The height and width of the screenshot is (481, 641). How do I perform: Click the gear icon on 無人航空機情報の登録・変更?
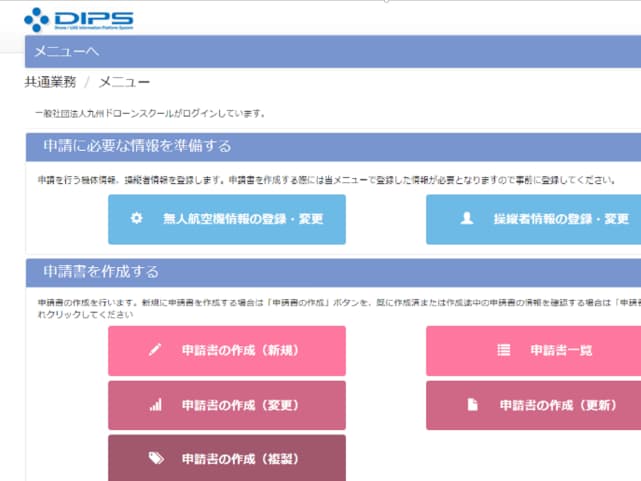click(137, 219)
